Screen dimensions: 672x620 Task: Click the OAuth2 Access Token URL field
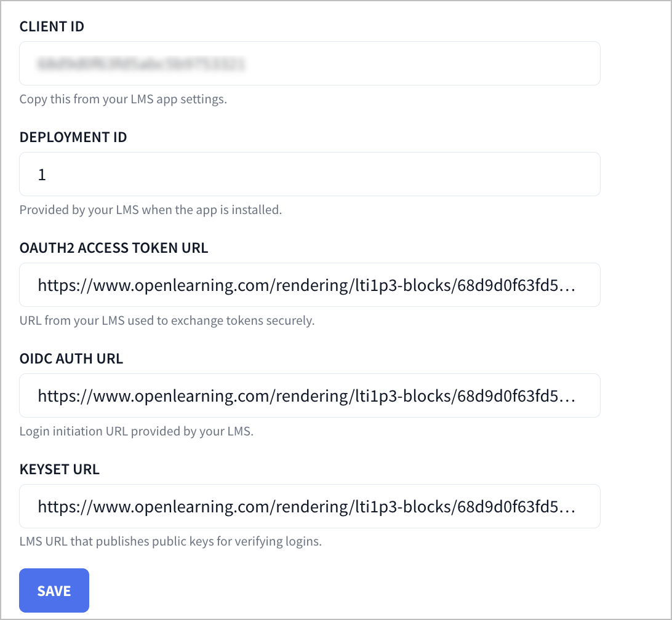(x=310, y=285)
